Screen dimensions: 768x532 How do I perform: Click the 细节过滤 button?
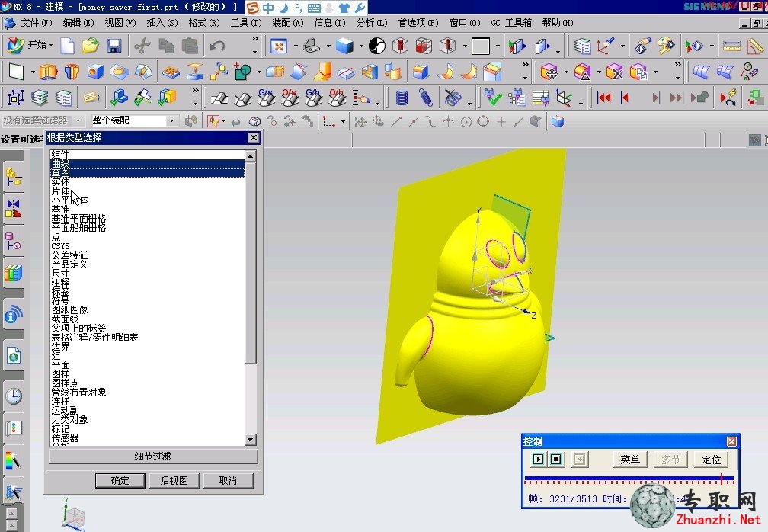coord(153,456)
